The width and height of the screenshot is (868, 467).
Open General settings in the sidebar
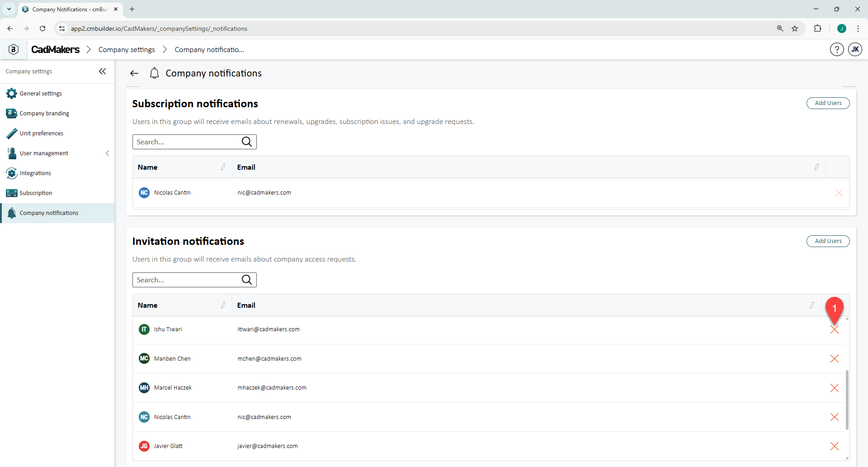(57, 93)
